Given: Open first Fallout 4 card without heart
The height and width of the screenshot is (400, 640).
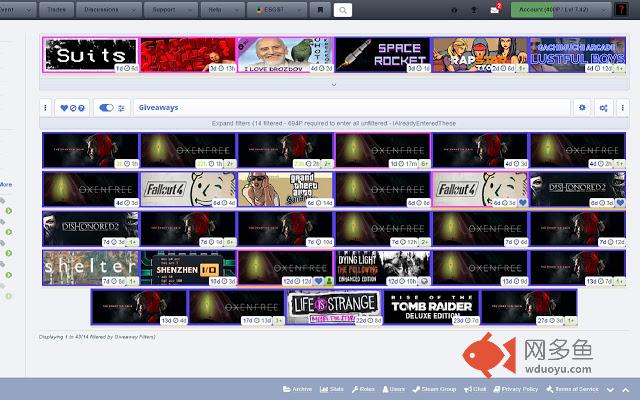Looking at the screenshot, I should point(188,189).
